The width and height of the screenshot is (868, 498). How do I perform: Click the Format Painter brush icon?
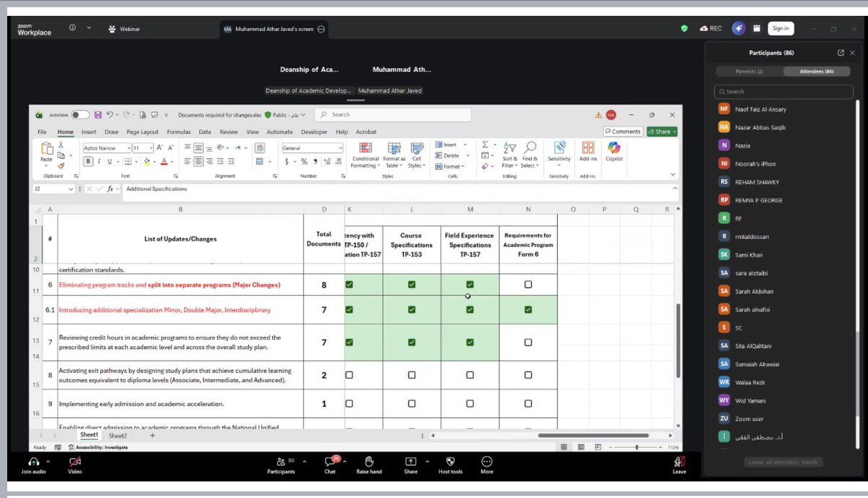(x=61, y=165)
